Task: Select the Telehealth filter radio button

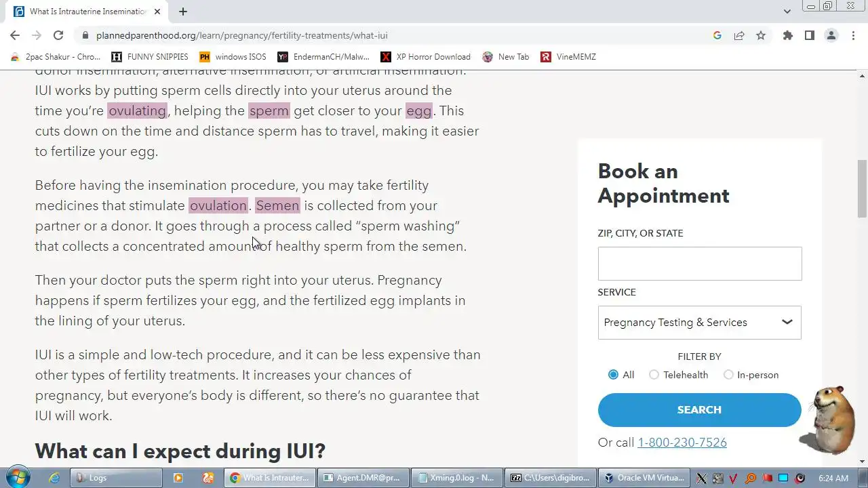Action: pos(654,375)
